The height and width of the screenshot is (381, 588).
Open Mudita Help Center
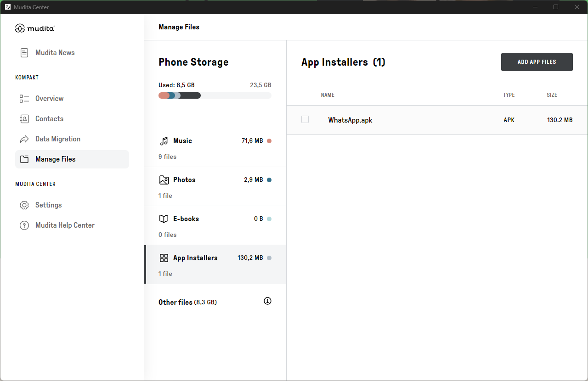coord(72,225)
